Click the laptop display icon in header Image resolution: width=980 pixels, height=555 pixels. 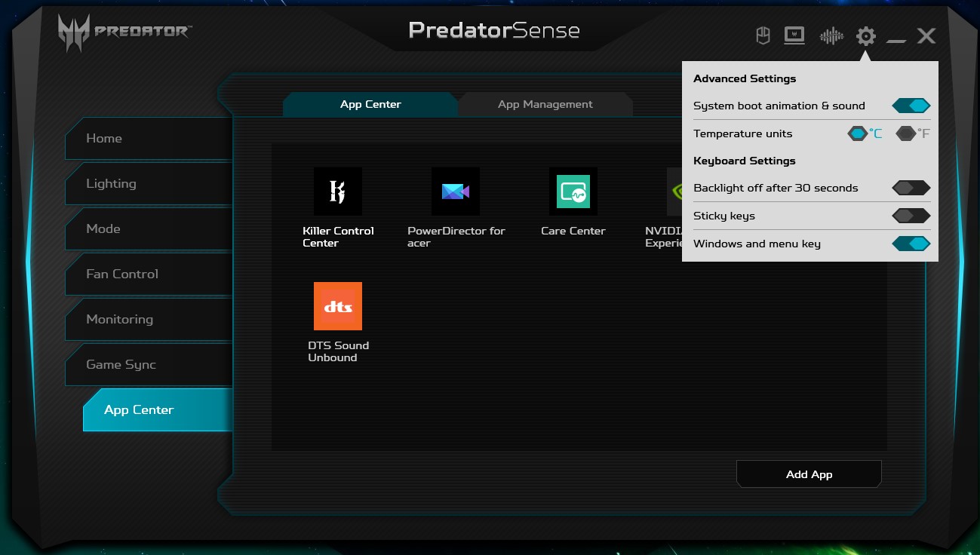click(794, 35)
